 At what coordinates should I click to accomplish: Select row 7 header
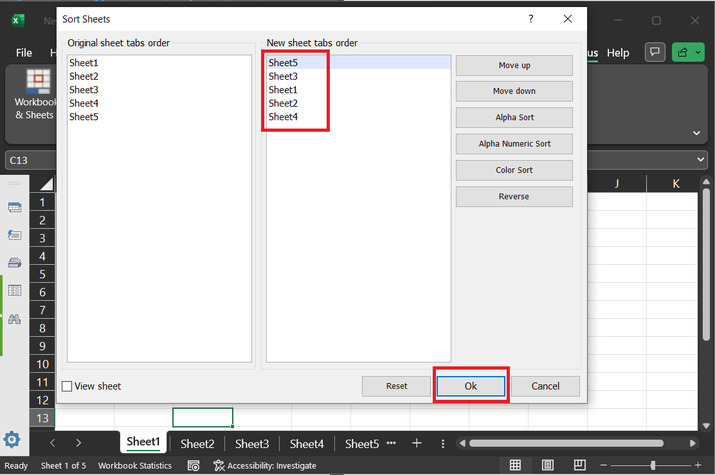coord(42,310)
